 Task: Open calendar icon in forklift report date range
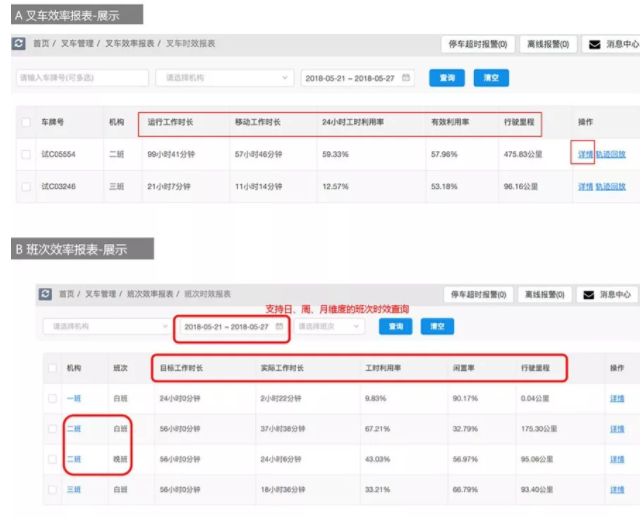405,78
